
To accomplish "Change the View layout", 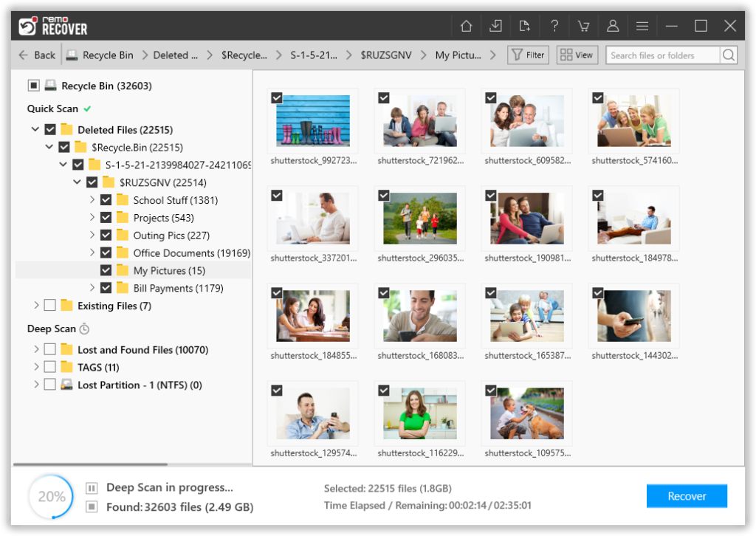I will click(577, 55).
